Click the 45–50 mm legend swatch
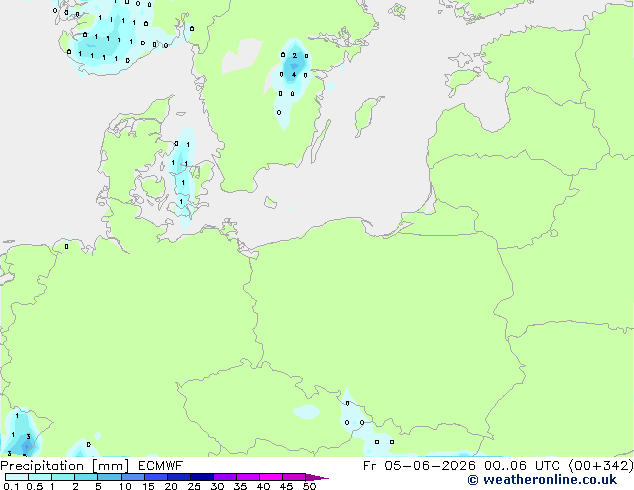Viewport: 634px width, 490px height. point(294,477)
